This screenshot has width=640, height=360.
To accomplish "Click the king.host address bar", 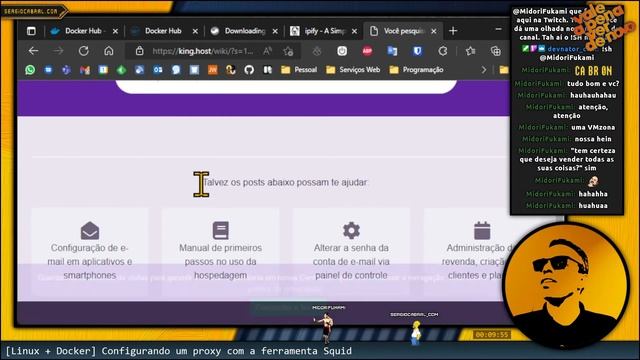I will pyautogui.click(x=202, y=51).
